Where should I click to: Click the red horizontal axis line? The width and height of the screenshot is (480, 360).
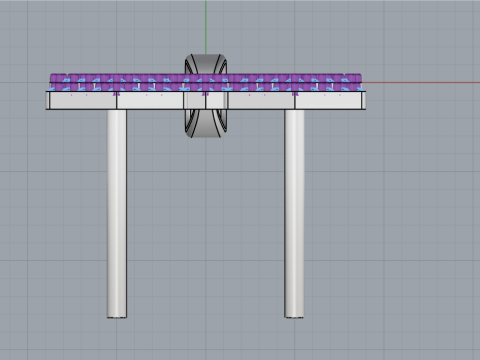tap(421, 82)
